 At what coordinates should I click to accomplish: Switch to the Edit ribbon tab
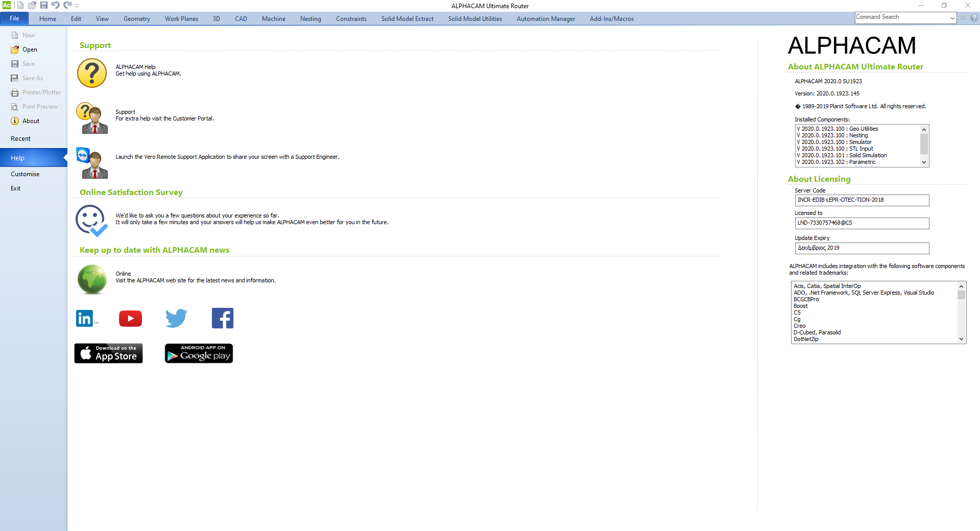(76, 19)
